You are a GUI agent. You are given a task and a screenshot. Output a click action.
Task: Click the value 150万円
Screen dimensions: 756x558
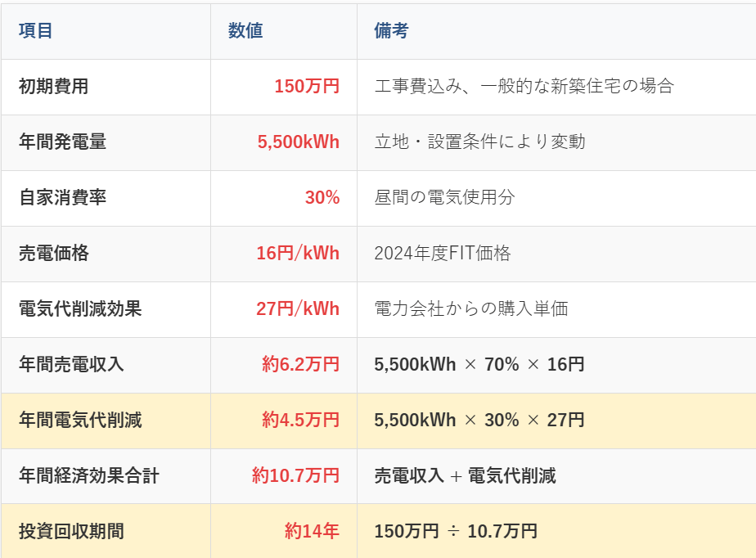click(x=307, y=87)
